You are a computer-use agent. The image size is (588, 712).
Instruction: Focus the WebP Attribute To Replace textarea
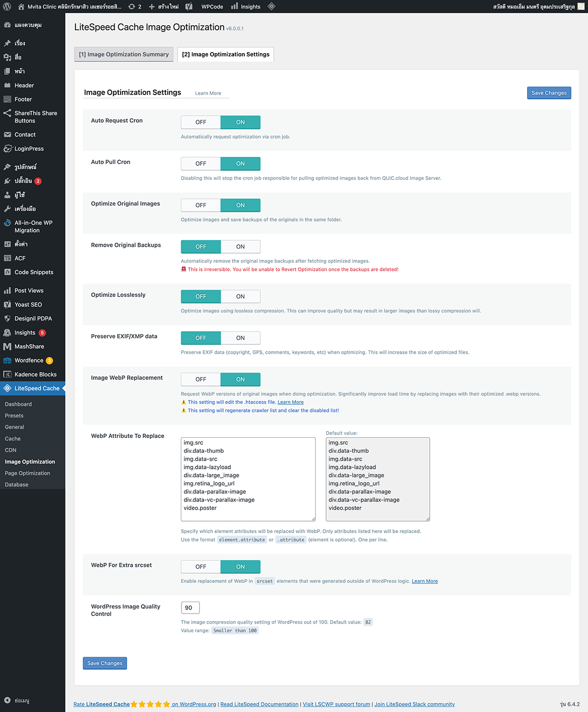[x=248, y=479]
